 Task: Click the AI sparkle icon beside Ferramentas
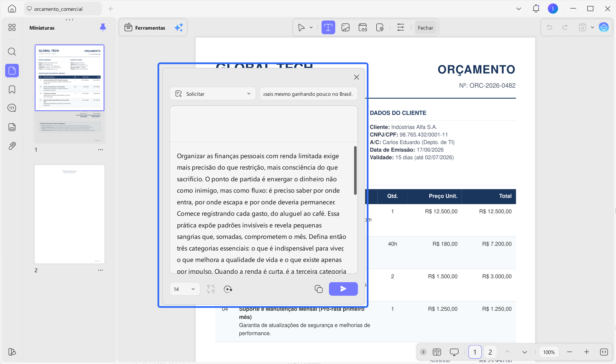point(179,28)
